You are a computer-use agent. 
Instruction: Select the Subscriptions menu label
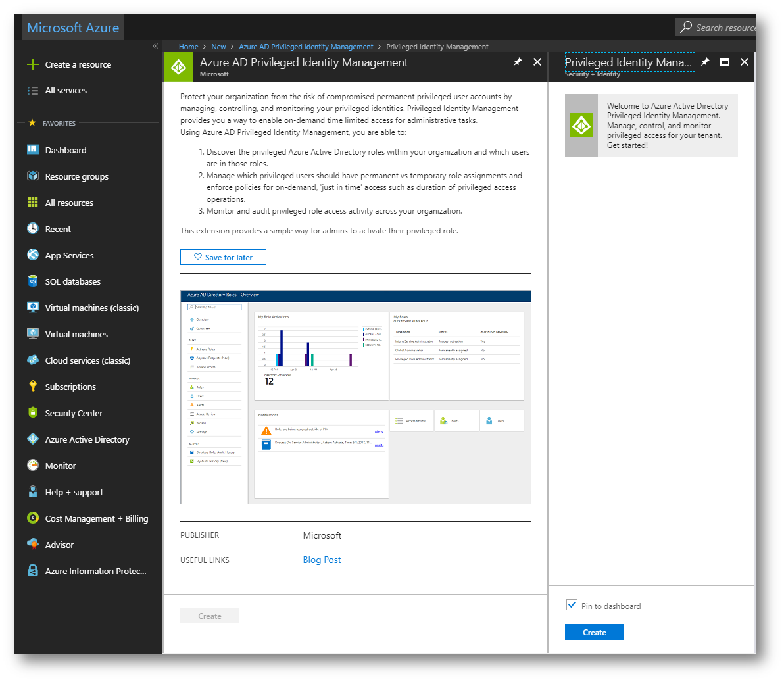(70, 387)
